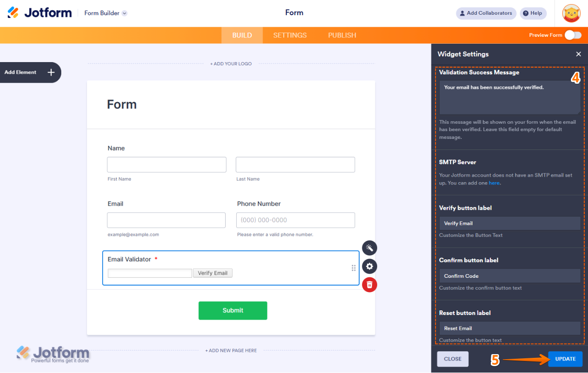The height and width of the screenshot is (373, 588).
Task: Click the here link to add SMTP email
Action: coord(494,183)
